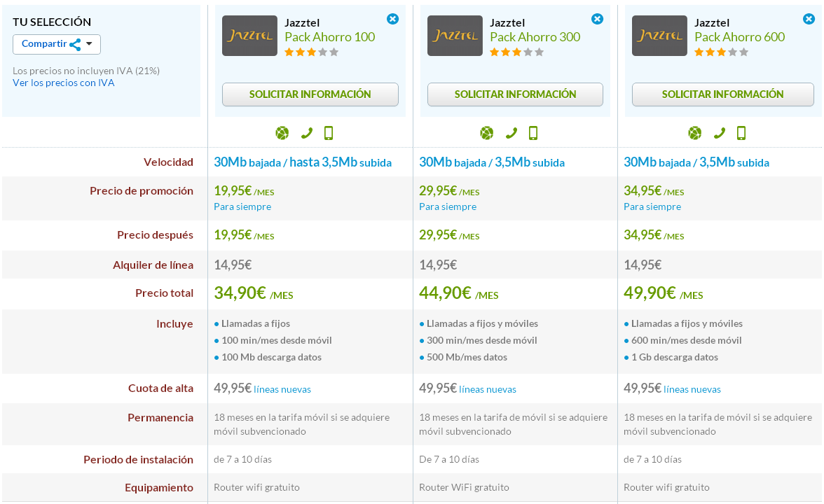Click the 'Incluye' row label
The image size is (824, 504).
[174, 324]
